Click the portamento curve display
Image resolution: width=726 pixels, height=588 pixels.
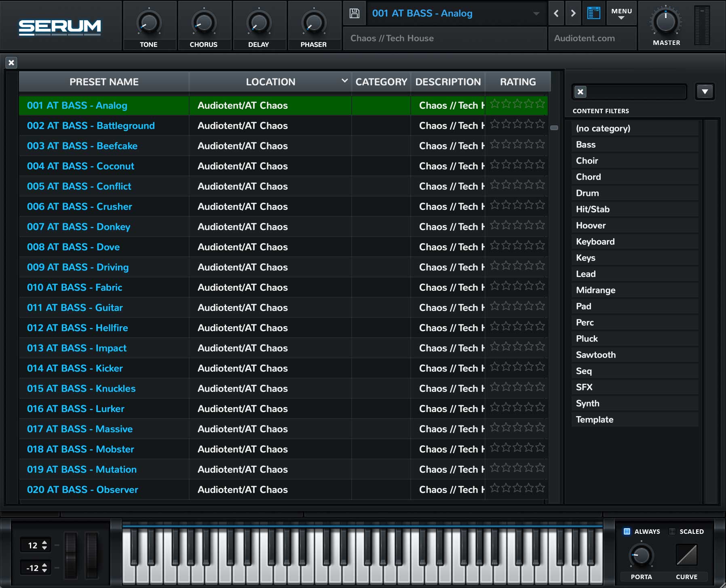tap(686, 554)
